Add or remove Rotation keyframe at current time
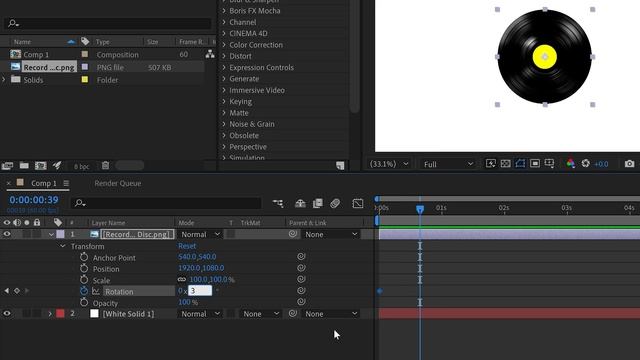The width and height of the screenshot is (640, 360). 17,291
